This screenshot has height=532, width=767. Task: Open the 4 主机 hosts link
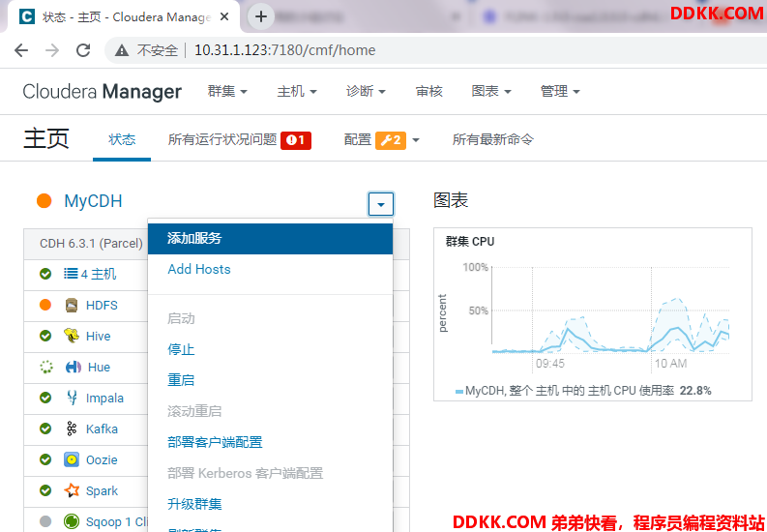[x=99, y=274]
